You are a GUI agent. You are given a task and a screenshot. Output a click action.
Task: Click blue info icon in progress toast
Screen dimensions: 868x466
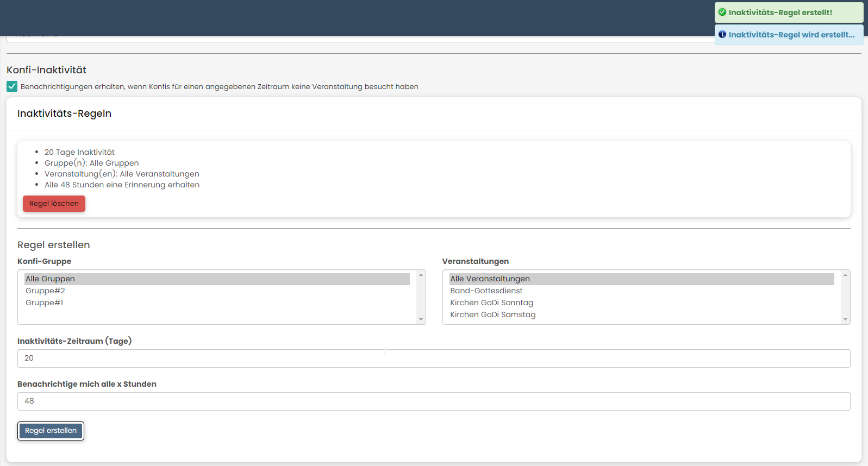722,34
